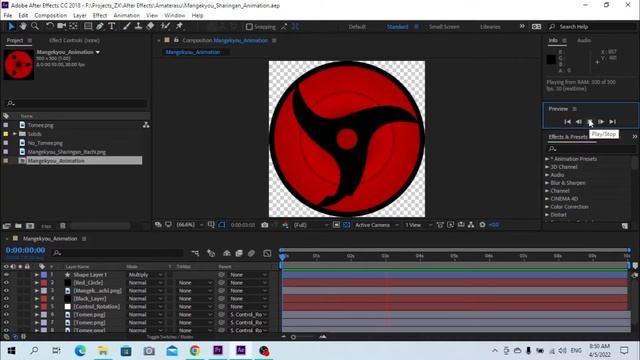Delete selected project item with trash icon
This screenshot has width=640, height=360.
point(62,226)
